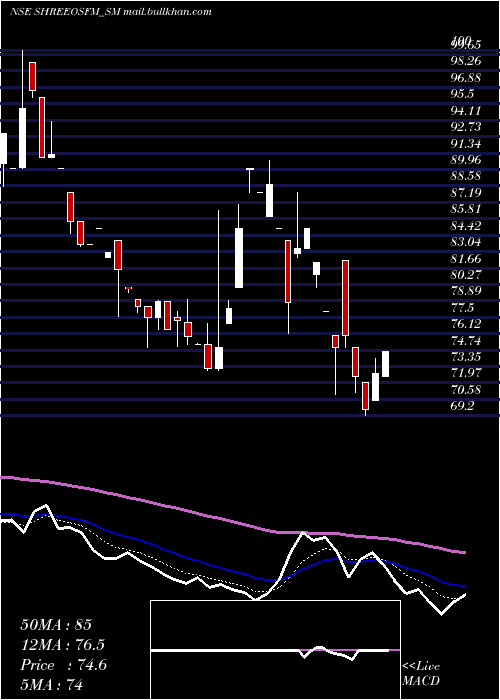Select the 92.73 axis value

[x=466, y=127]
